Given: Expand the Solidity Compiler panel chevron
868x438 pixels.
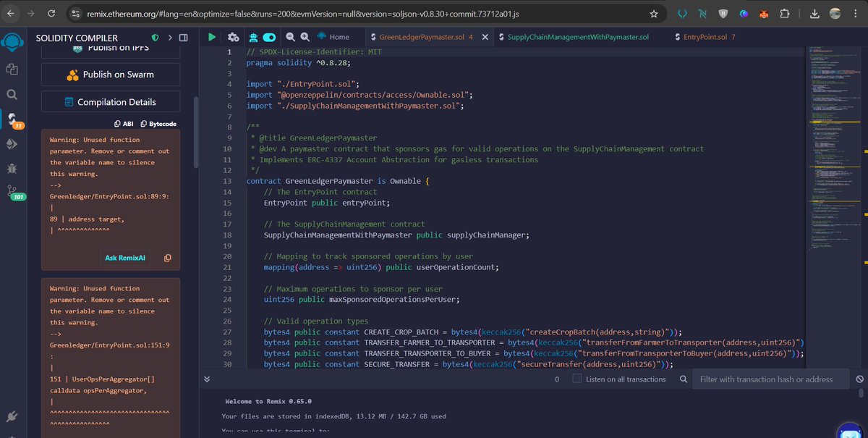Looking at the screenshot, I should [172, 37].
